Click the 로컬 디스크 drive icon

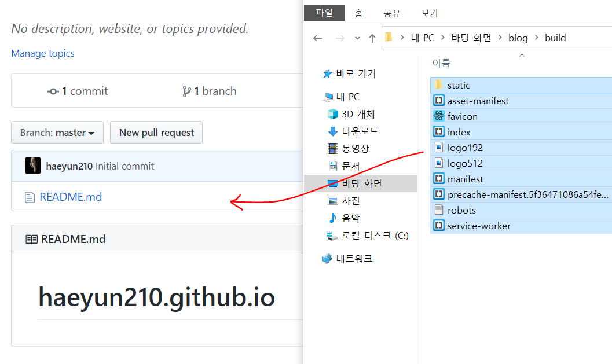pos(332,236)
